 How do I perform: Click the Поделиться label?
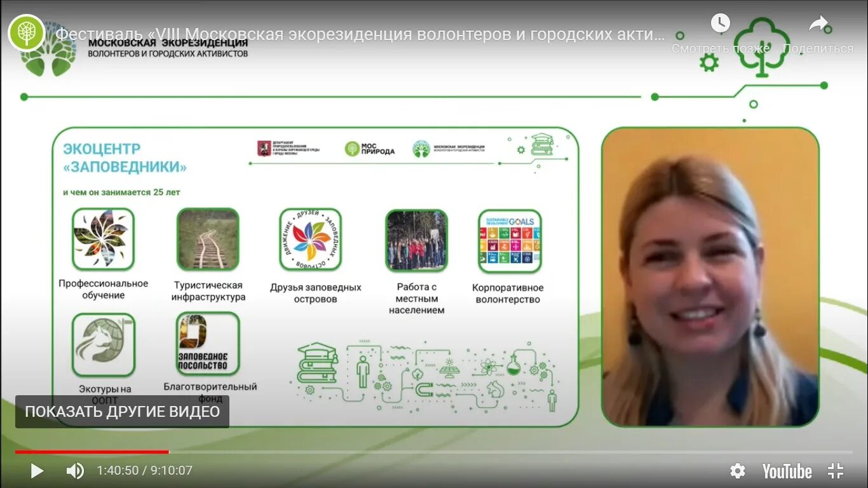[x=818, y=48]
